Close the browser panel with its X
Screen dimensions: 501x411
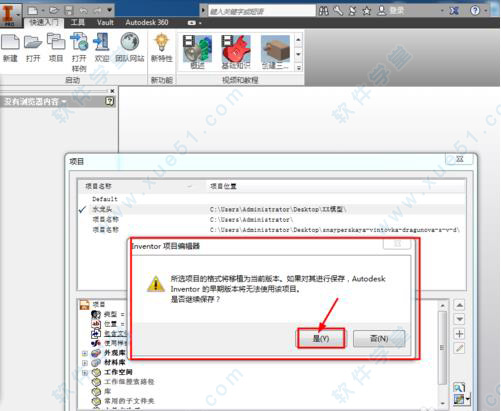pyautogui.click(x=112, y=91)
